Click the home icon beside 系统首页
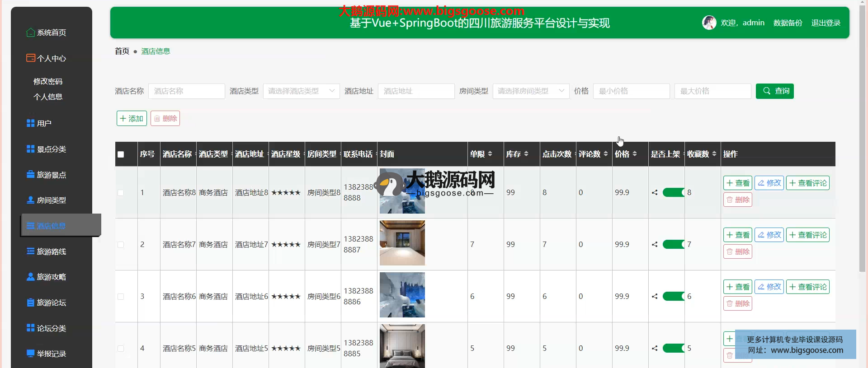 click(x=30, y=33)
